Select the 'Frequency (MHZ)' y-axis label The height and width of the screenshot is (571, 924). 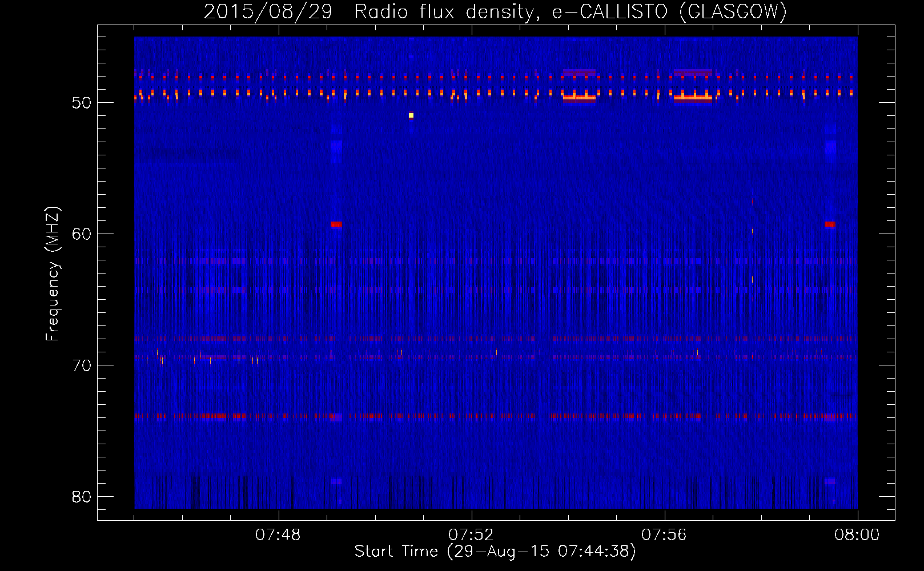pos(53,274)
